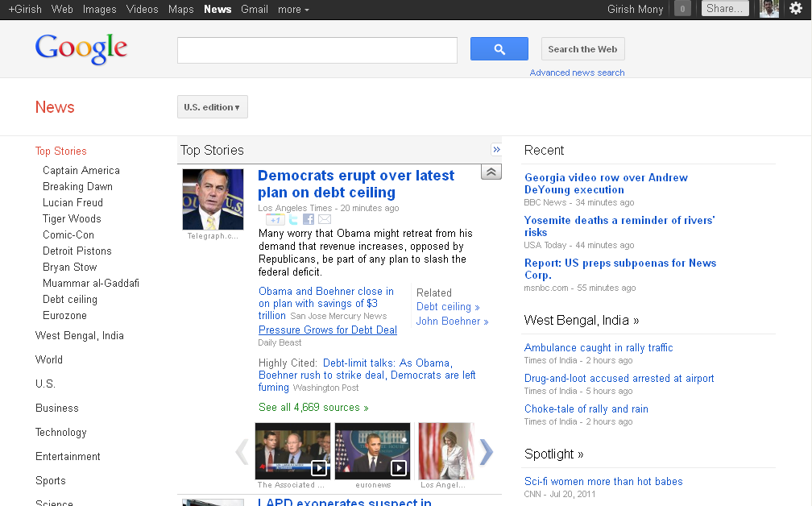The height and width of the screenshot is (506, 812).
Task: Click the notifications counter box showing 0
Action: pyautogui.click(x=682, y=9)
